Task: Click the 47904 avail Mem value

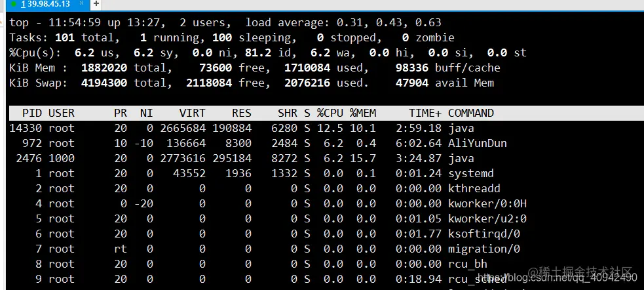Action: [412, 83]
